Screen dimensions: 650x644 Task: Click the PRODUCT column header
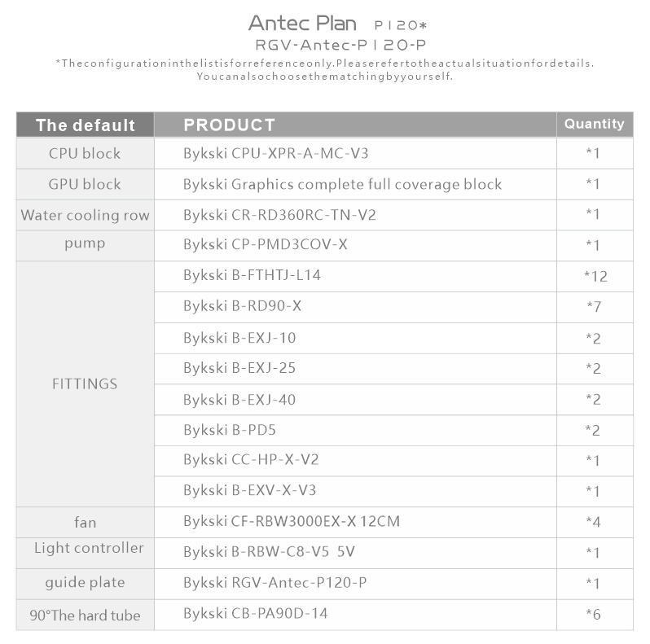coord(229,125)
